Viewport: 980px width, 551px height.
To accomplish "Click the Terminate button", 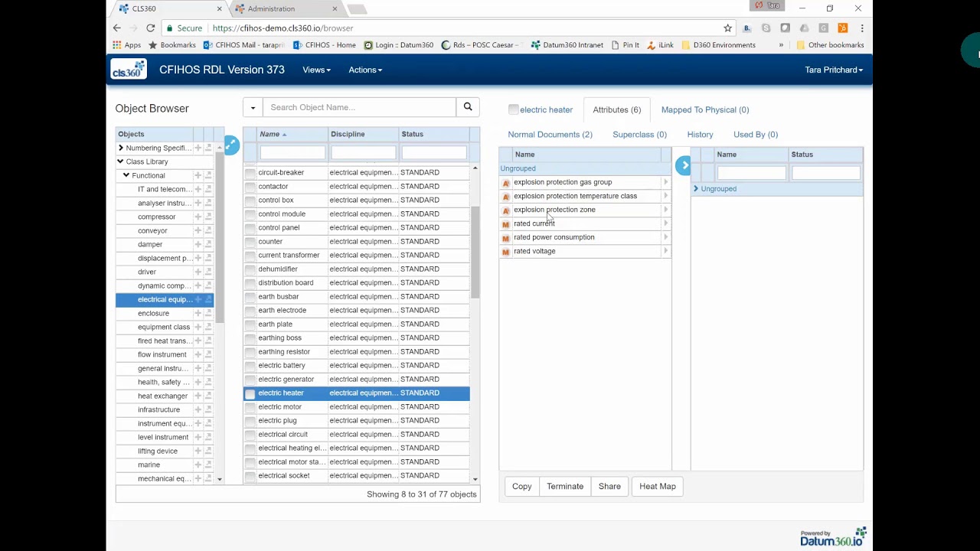I will coord(565,486).
